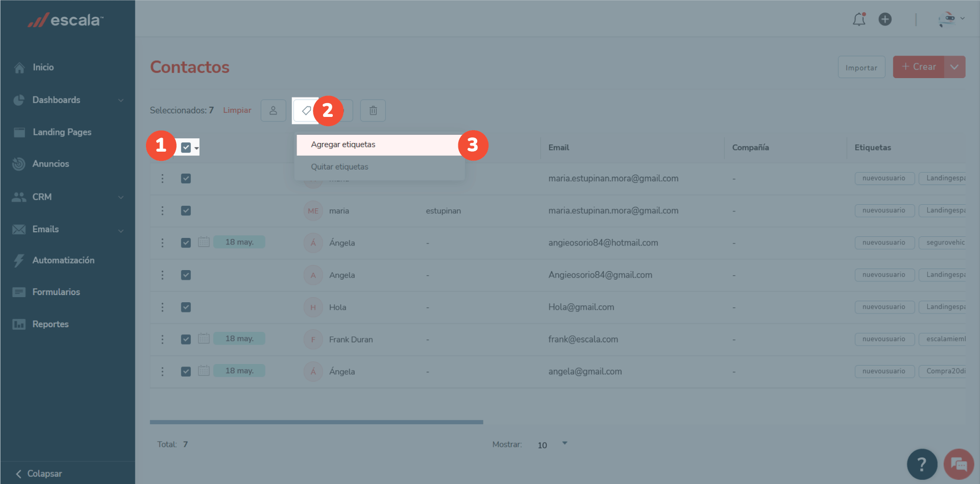Click nuevousuario tag in the Hola row
The width and height of the screenshot is (980, 484).
[x=885, y=307]
